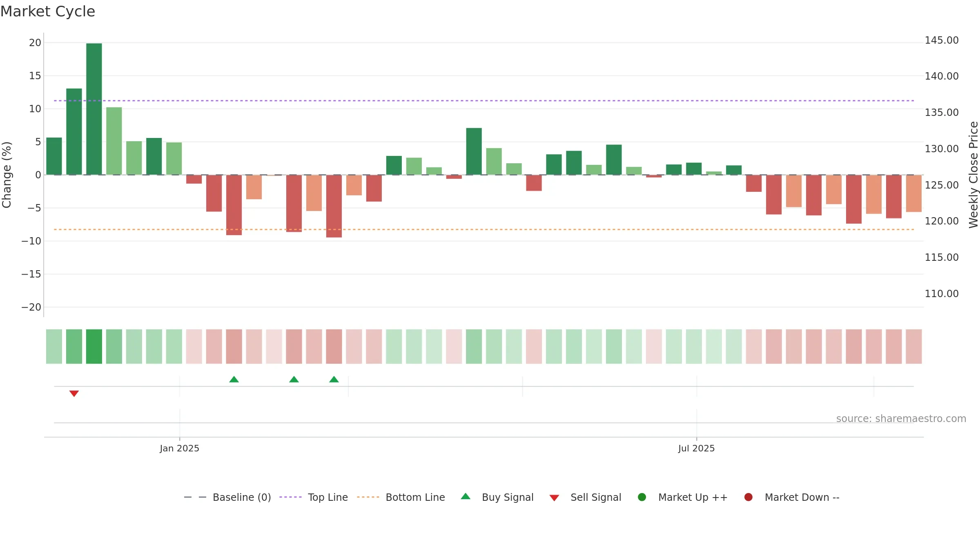
Task: Click the 110.00 price label on the right axis
Action: coord(942,294)
